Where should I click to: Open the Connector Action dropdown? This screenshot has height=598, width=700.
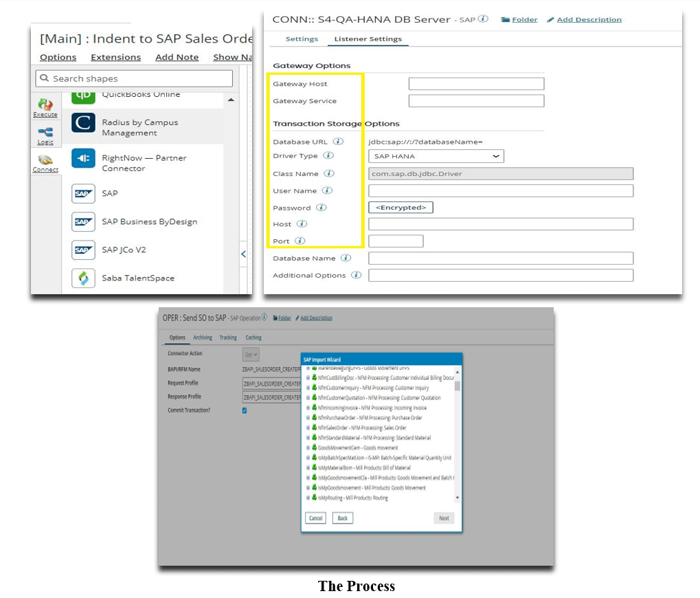click(251, 355)
